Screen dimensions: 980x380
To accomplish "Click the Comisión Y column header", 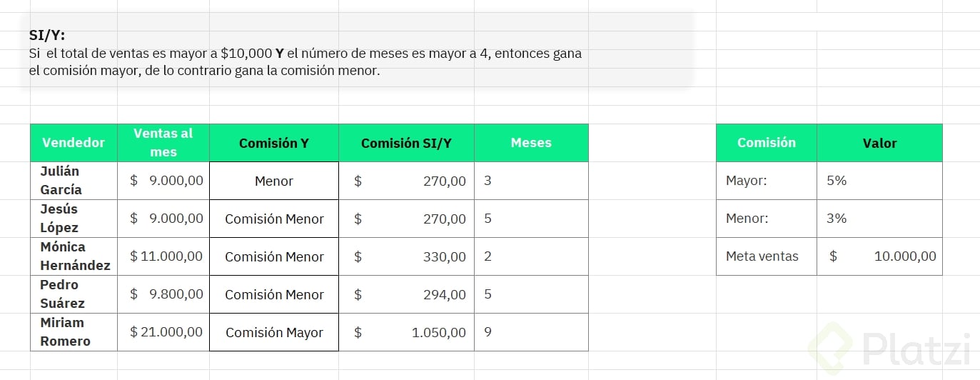I will (274, 143).
